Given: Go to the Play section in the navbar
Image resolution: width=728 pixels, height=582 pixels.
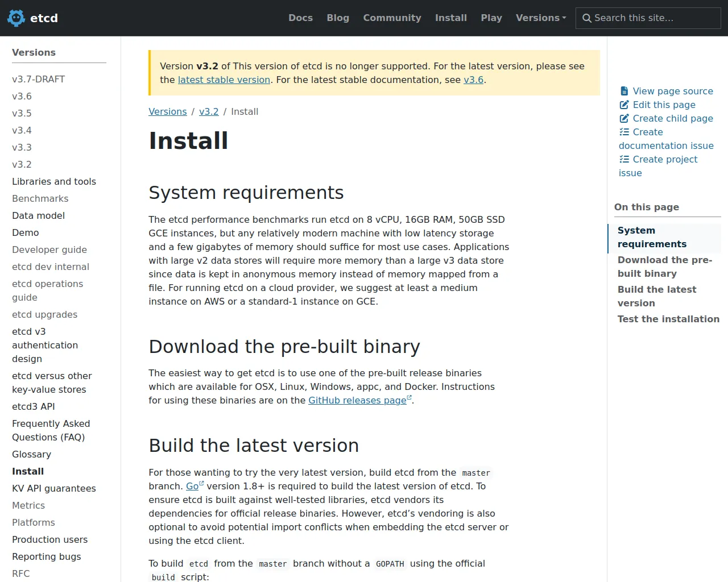Looking at the screenshot, I should click(x=491, y=18).
